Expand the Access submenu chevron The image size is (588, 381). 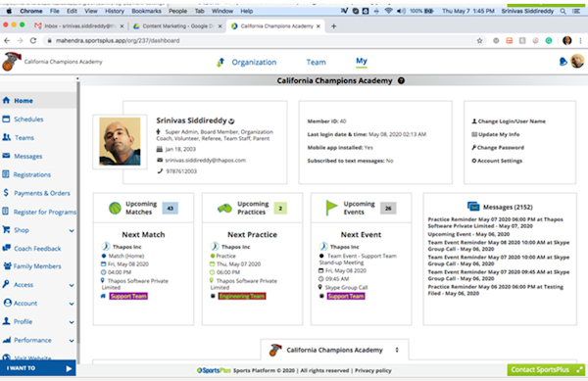point(72,285)
